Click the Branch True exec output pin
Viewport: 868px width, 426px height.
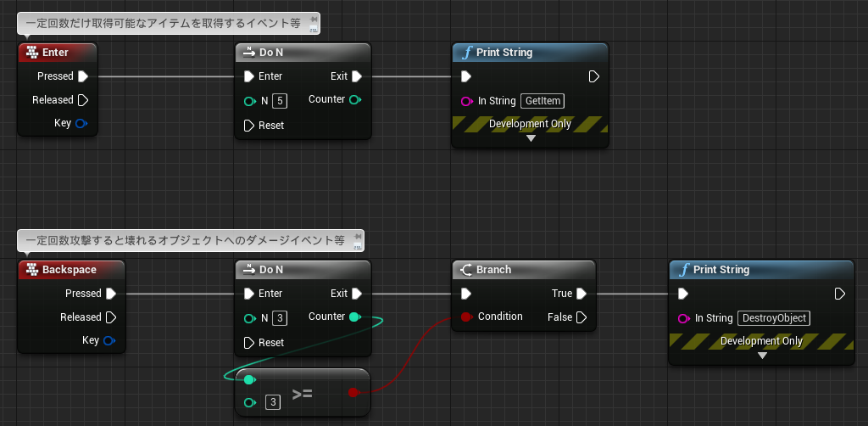(581, 293)
